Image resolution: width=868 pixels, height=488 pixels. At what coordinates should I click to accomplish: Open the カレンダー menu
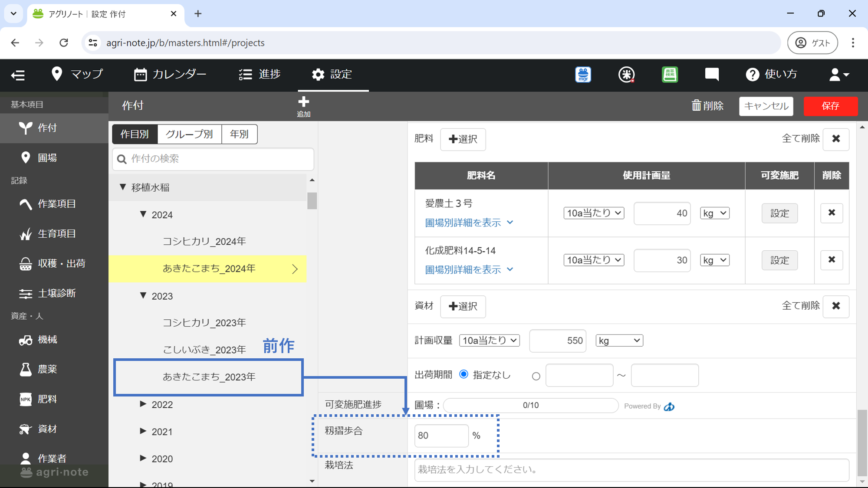(170, 74)
